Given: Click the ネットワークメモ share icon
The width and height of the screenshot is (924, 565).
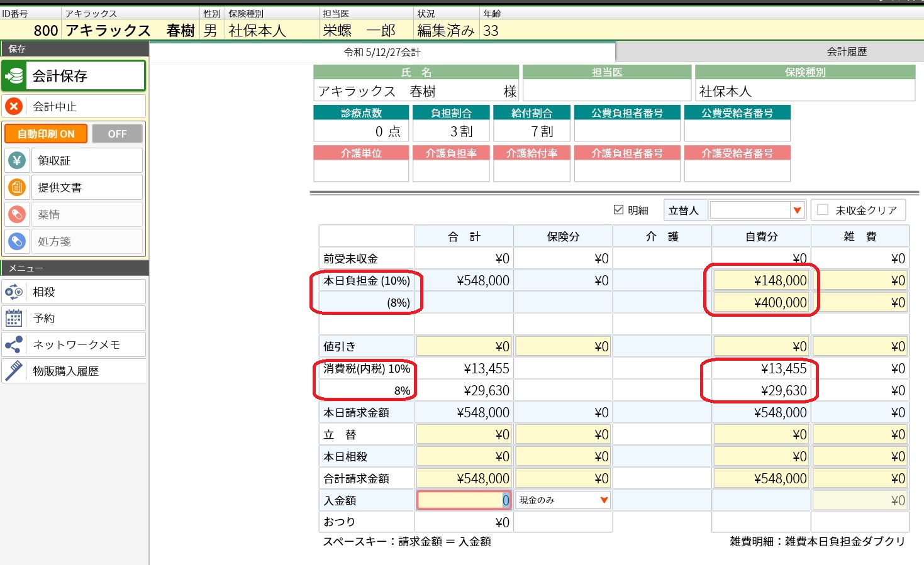Looking at the screenshot, I should pos(14,344).
